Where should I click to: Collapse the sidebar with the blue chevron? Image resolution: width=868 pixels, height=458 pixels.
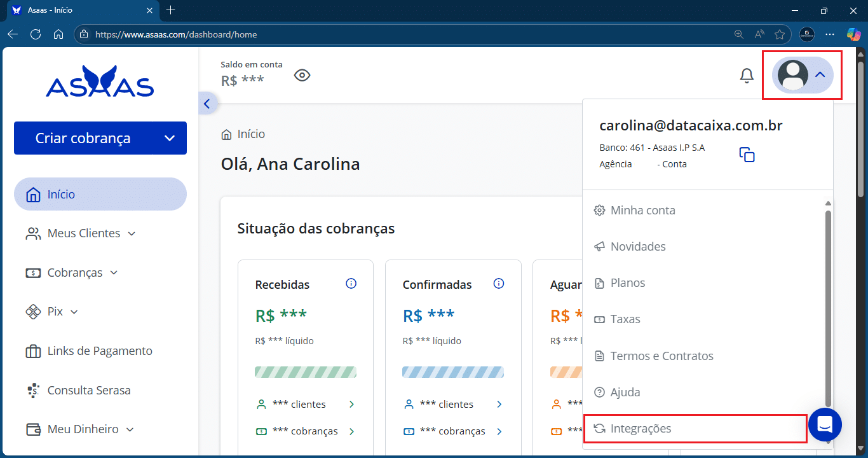(207, 103)
